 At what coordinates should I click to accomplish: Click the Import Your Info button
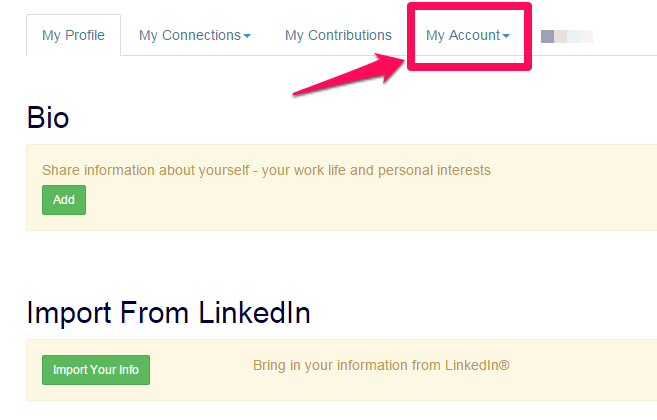pyautogui.click(x=96, y=370)
